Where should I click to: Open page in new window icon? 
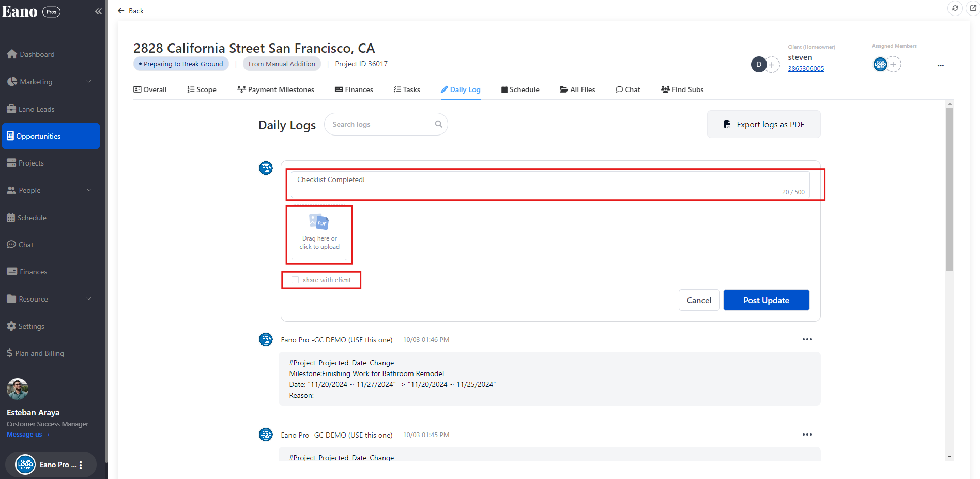[x=973, y=8]
